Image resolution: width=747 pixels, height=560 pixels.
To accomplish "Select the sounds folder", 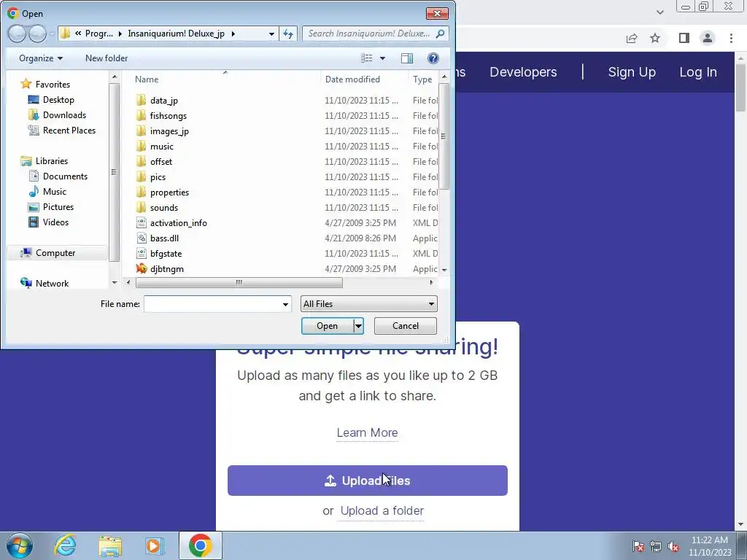I will pyautogui.click(x=164, y=208).
